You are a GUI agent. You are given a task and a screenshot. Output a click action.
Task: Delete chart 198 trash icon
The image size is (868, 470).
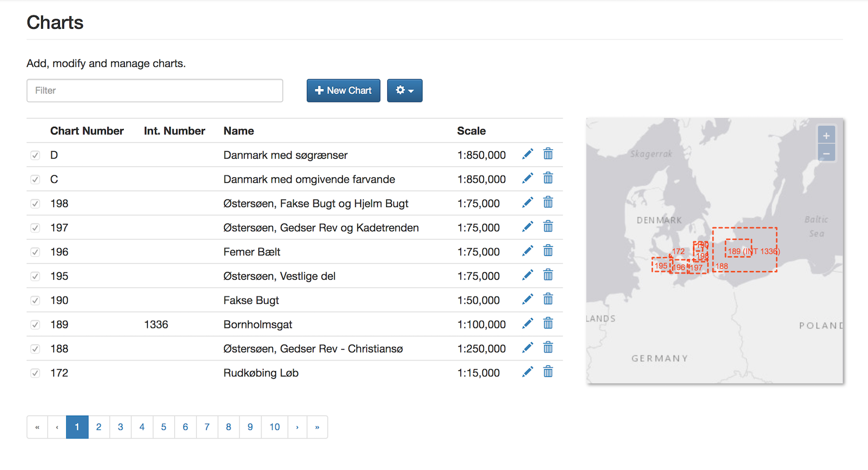coord(548,202)
